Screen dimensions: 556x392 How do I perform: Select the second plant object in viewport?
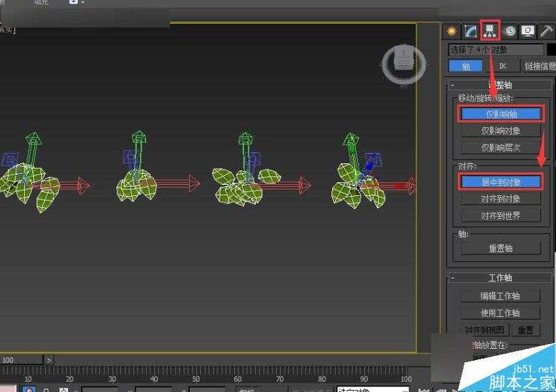pos(136,186)
